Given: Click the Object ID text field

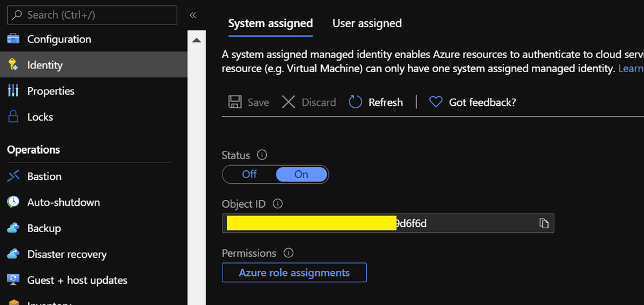Looking at the screenshot, I should 387,223.
